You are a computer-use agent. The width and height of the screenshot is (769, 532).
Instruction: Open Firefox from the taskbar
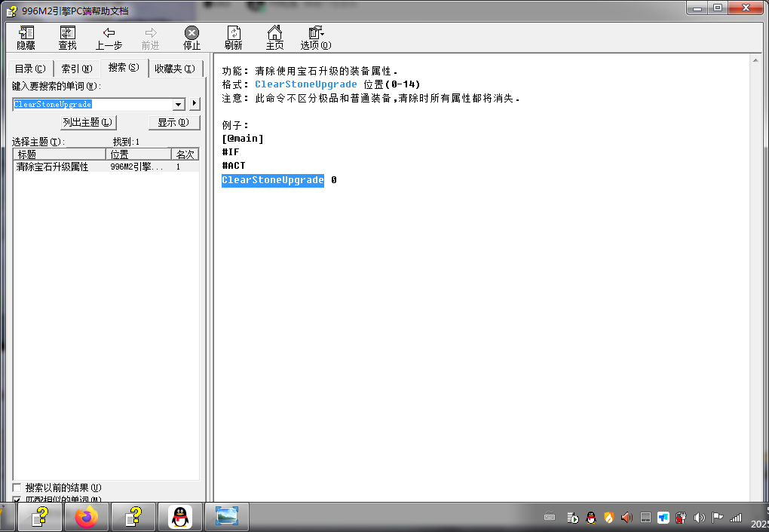[x=87, y=517]
